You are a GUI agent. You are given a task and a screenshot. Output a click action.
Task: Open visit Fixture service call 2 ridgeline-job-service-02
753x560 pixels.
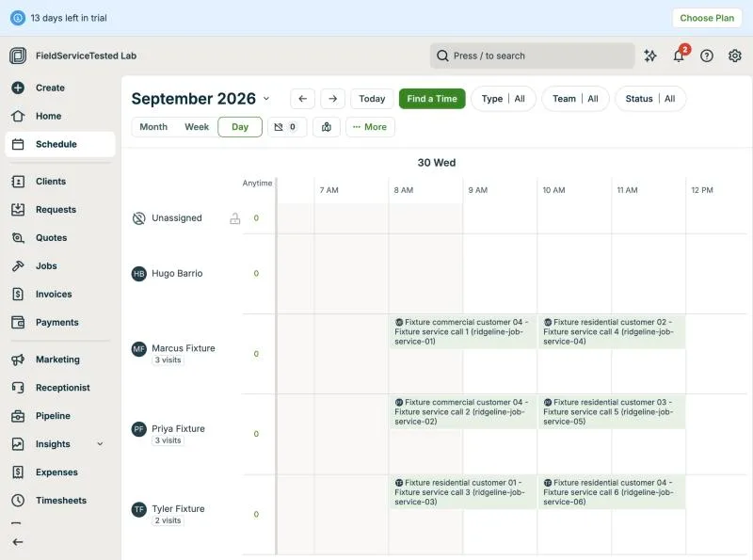463,412
